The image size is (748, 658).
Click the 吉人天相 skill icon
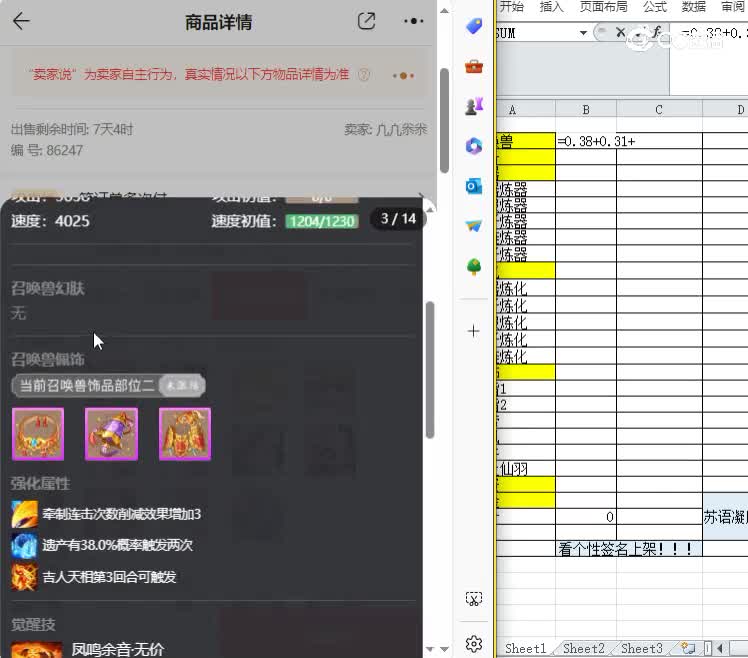click(x=24, y=577)
